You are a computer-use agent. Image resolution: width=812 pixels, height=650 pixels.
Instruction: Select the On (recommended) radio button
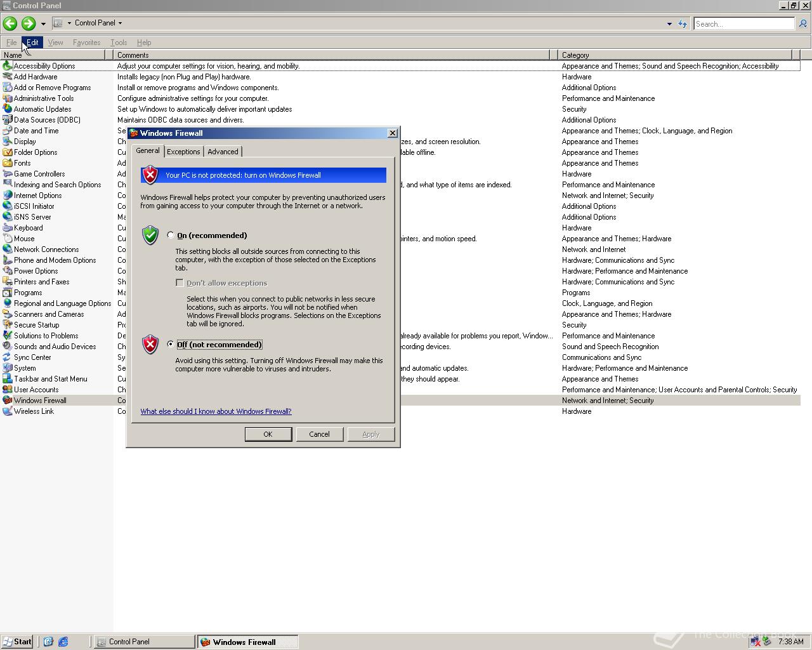click(170, 235)
